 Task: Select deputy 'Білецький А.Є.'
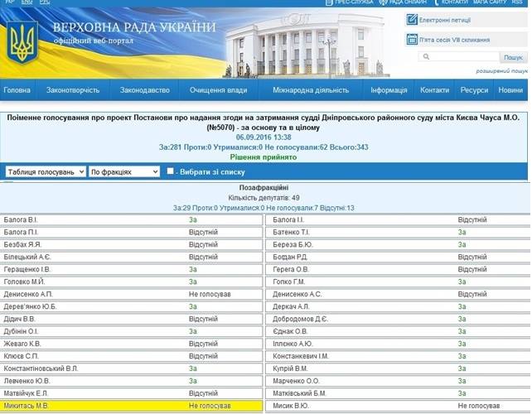click(27, 257)
